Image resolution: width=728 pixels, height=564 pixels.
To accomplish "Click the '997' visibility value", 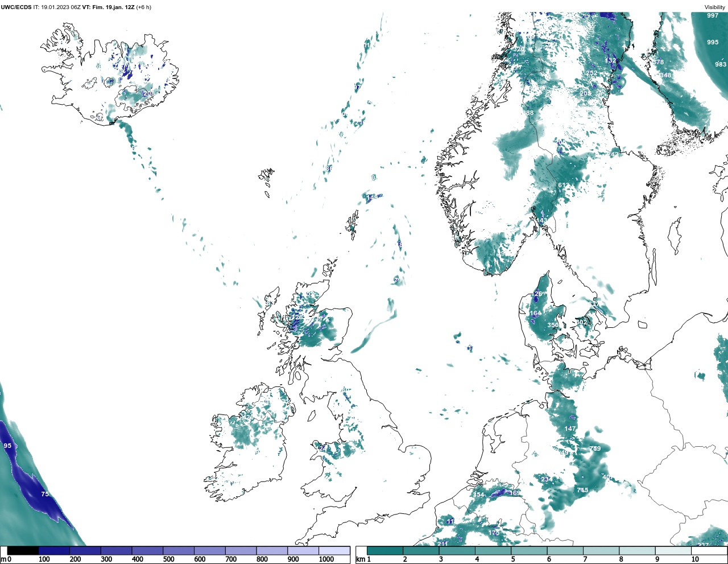I will click(713, 15).
